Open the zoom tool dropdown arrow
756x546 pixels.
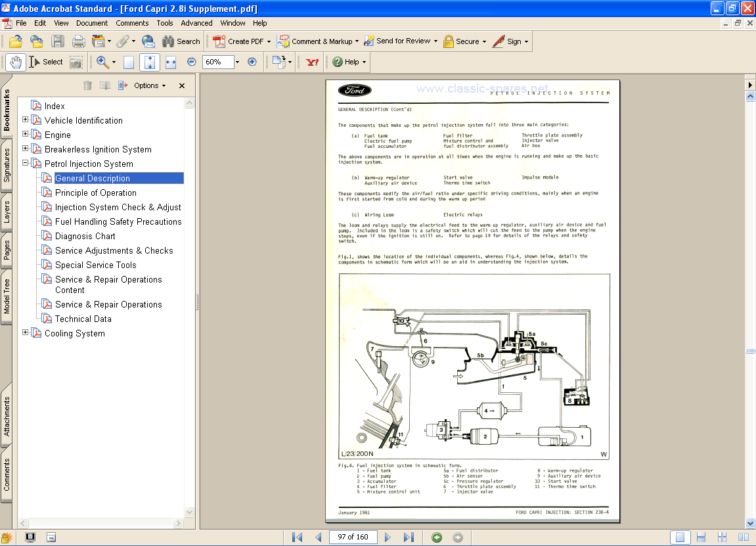click(x=114, y=62)
